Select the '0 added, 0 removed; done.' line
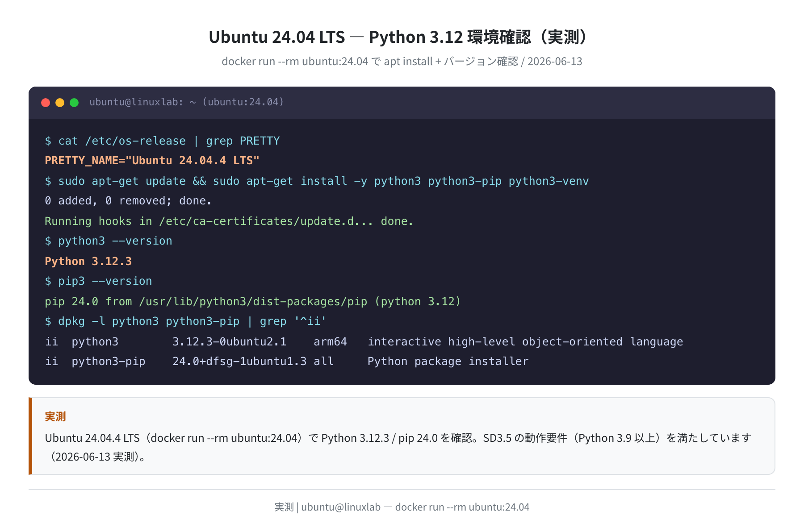The width and height of the screenshot is (804, 532). click(x=128, y=201)
